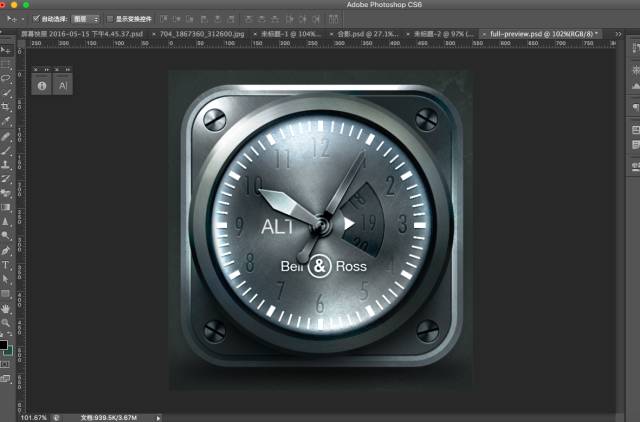The image size is (640, 422).
Task: Select the Eyedropper tool
Action: click(5, 121)
